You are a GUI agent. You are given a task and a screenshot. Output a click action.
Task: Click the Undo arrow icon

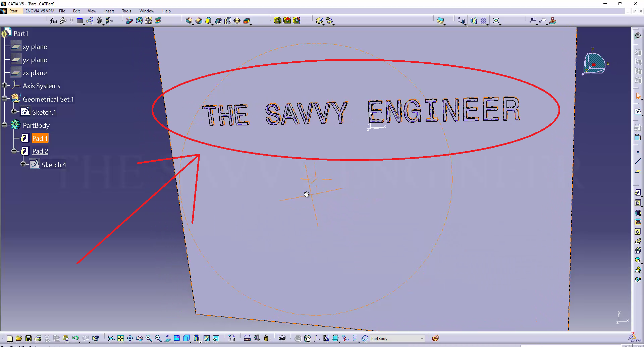coord(75,338)
